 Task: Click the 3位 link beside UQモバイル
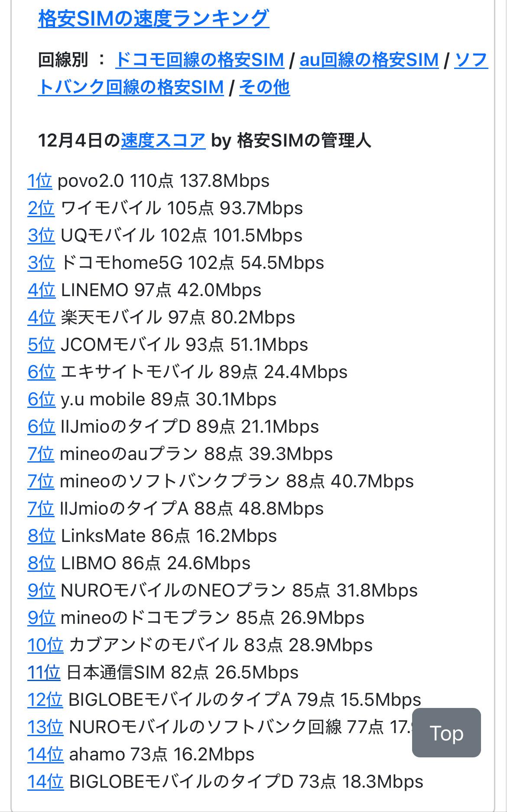[x=41, y=235]
